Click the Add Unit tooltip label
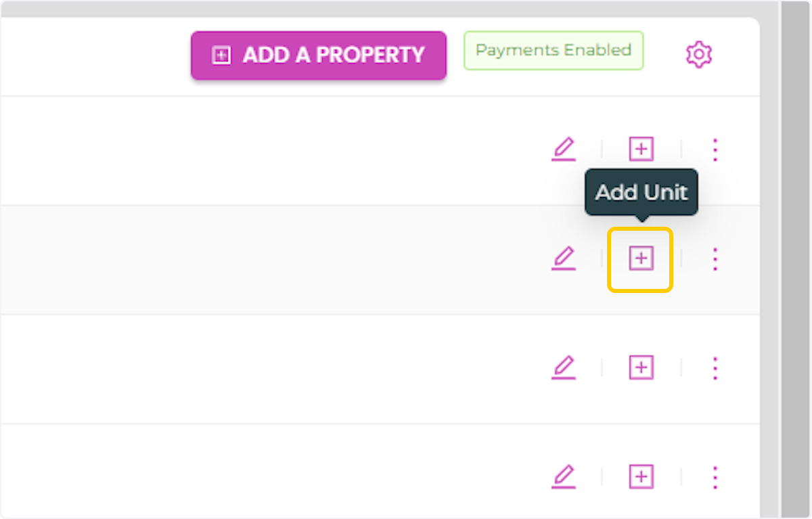 pos(641,192)
